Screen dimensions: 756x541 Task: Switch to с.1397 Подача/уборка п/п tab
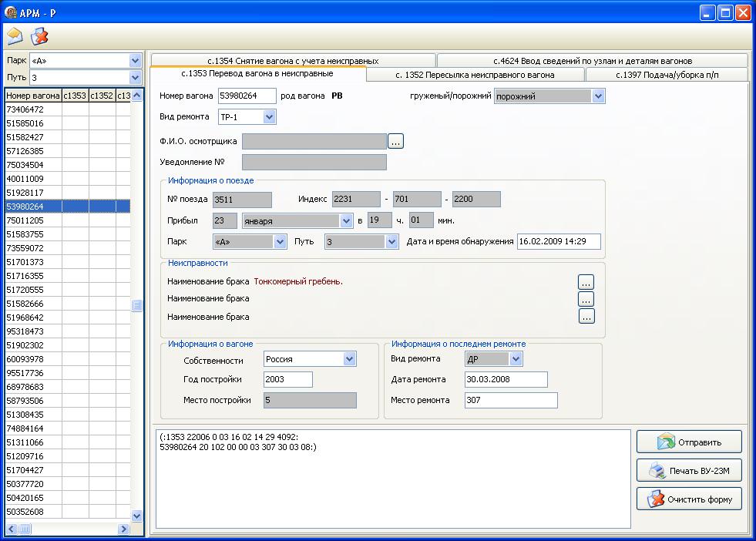pyautogui.click(x=667, y=75)
